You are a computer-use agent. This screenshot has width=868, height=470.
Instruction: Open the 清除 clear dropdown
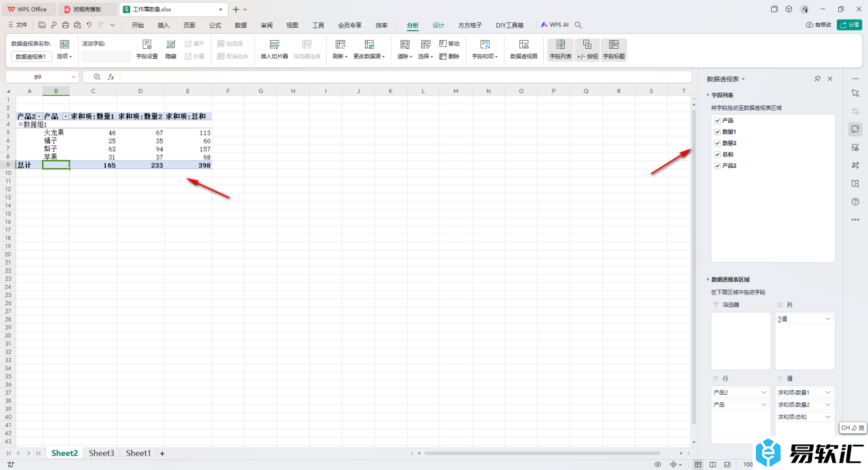(405, 57)
